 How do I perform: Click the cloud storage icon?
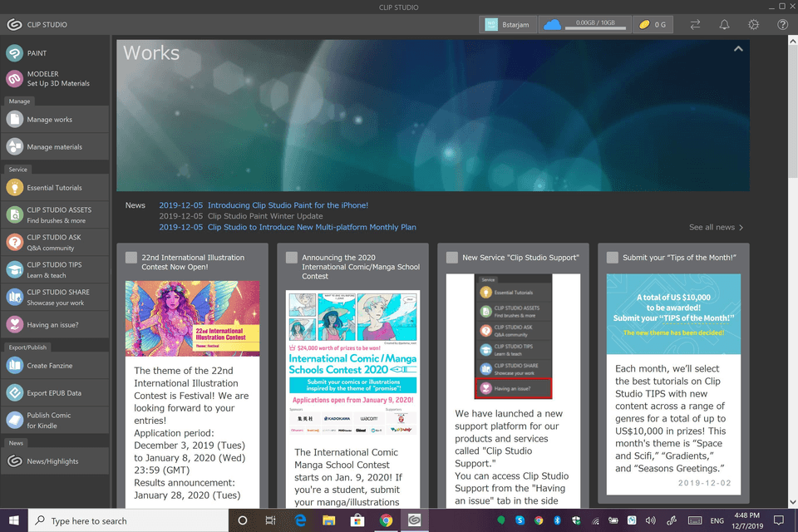(552, 25)
